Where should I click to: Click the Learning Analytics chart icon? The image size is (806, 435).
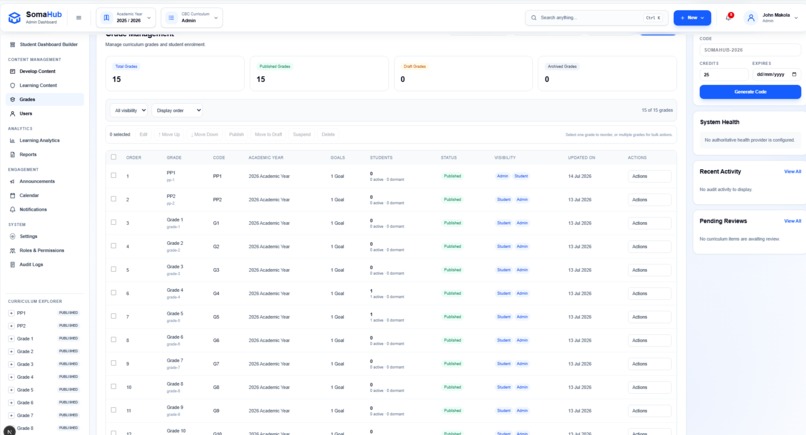pos(13,140)
